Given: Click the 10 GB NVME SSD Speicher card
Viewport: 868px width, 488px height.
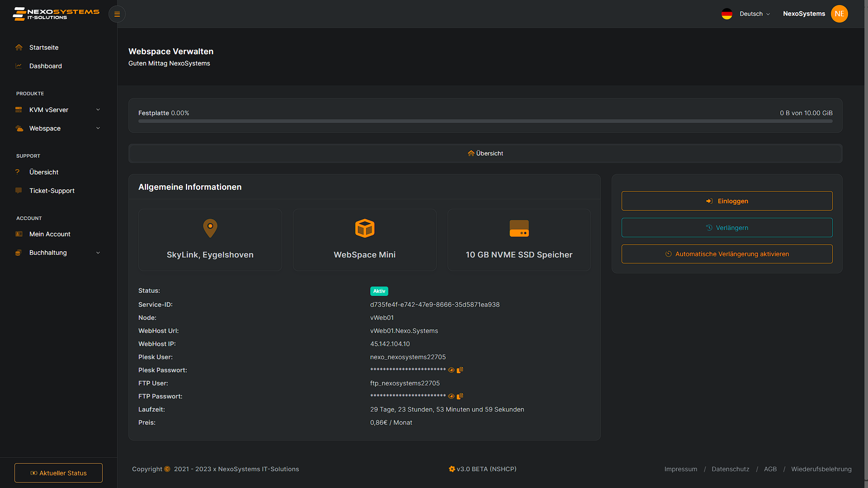Looking at the screenshot, I should point(519,240).
